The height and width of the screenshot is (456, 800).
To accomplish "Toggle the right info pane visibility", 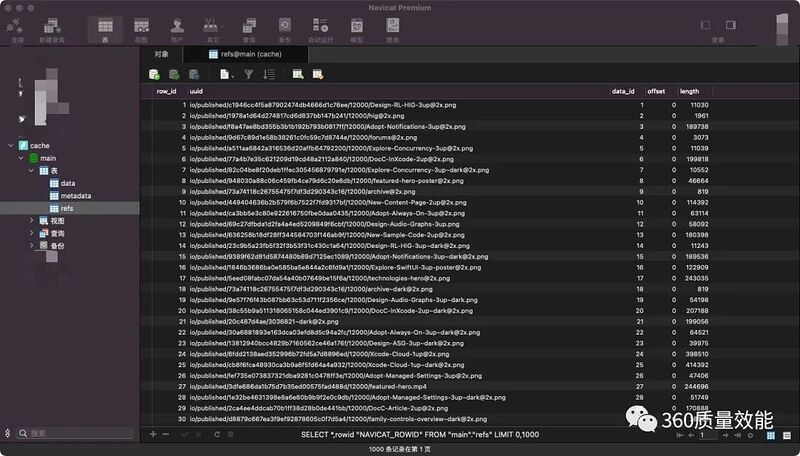I will 731,25.
